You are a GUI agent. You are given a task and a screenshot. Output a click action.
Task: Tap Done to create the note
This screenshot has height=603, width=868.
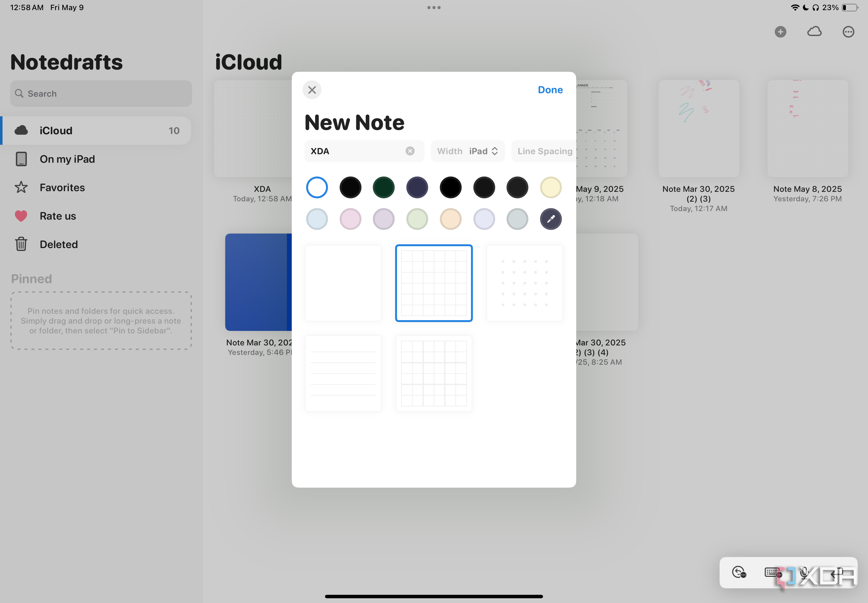(550, 90)
